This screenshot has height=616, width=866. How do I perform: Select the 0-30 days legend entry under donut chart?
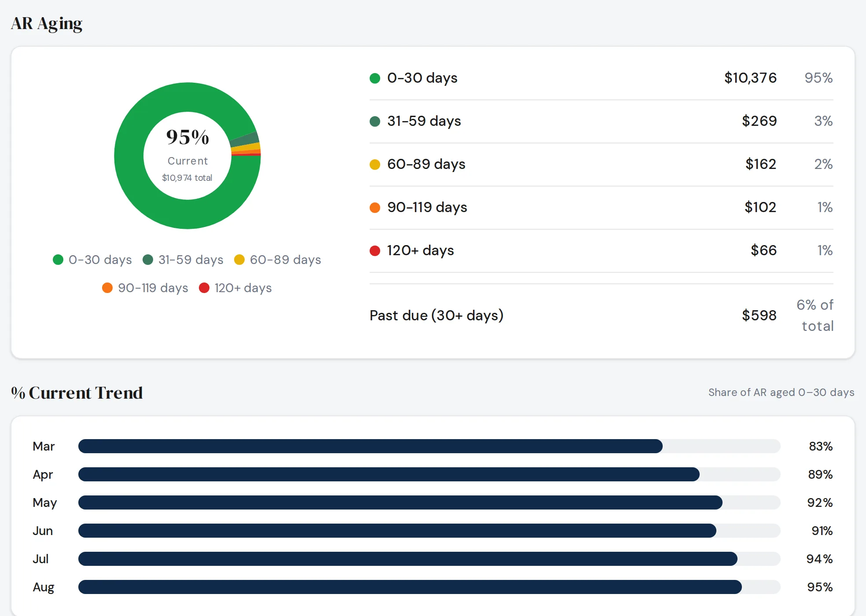tap(92, 260)
